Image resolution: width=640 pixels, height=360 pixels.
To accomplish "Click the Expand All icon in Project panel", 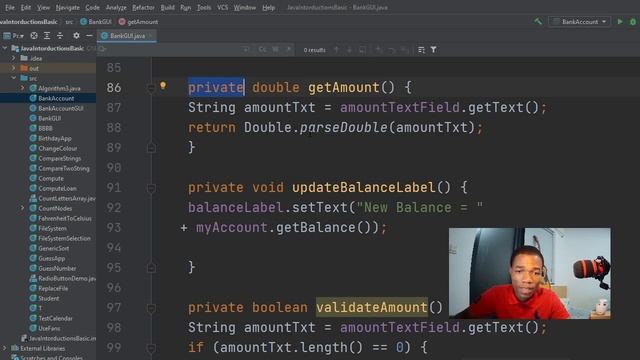I will 47,36.
